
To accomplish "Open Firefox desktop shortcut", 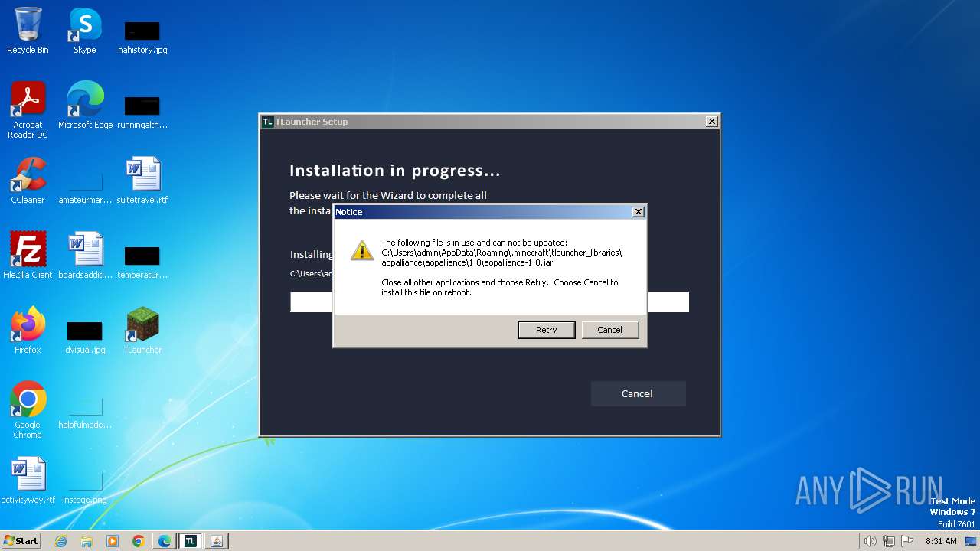I will click(x=28, y=331).
